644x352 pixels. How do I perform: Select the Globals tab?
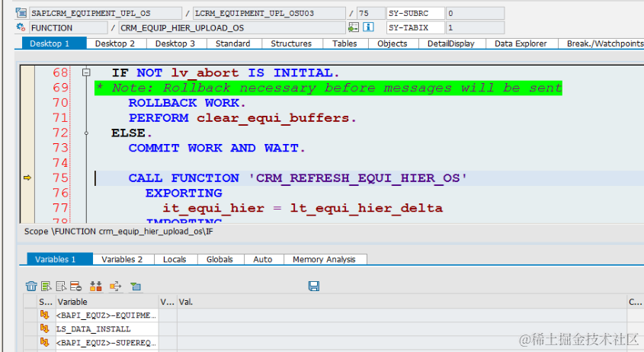219,260
